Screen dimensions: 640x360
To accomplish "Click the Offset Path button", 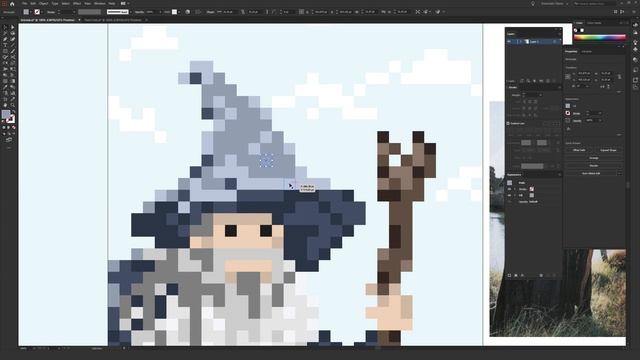I will pos(579,150).
